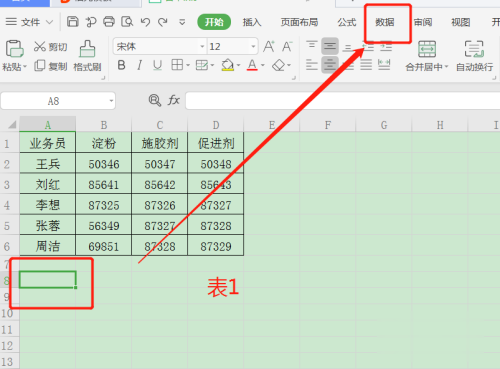500x369 pixels.
Task: Decrease font size icon
Action: tap(287, 46)
